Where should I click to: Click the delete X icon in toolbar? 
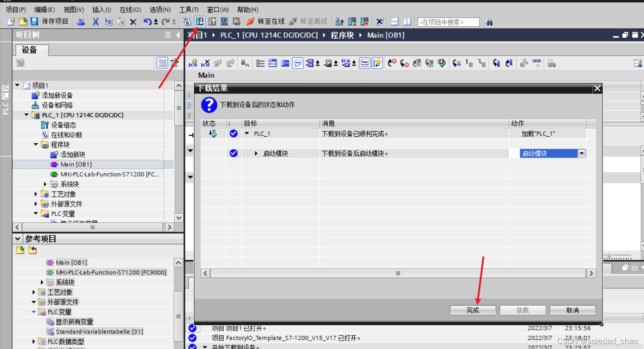coord(133,22)
